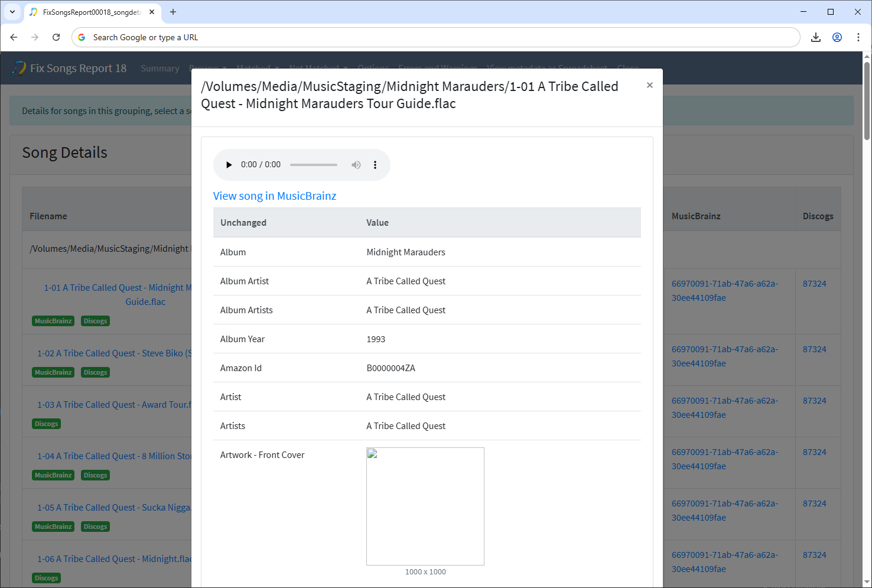Click Discogs badge under track 1-03
872x588 pixels.
(x=47, y=424)
